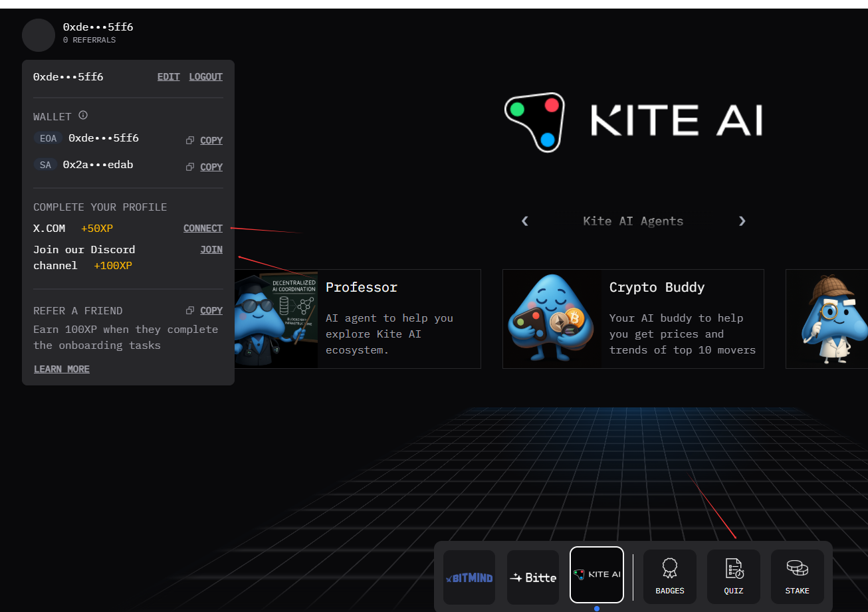Click COPY next to the SA wallet address

(211, 166)
